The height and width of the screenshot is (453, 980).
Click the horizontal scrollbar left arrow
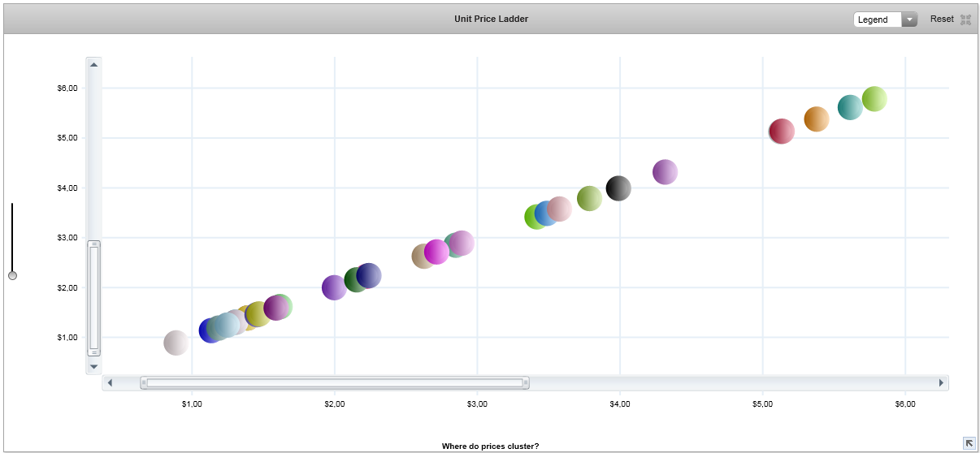coord(110,382)
